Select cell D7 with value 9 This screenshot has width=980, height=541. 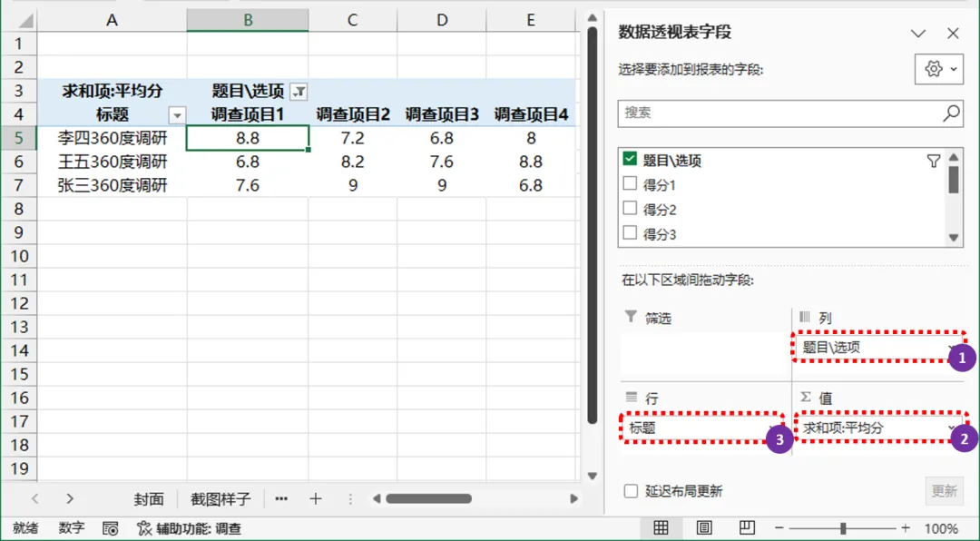tap(442, 185)
